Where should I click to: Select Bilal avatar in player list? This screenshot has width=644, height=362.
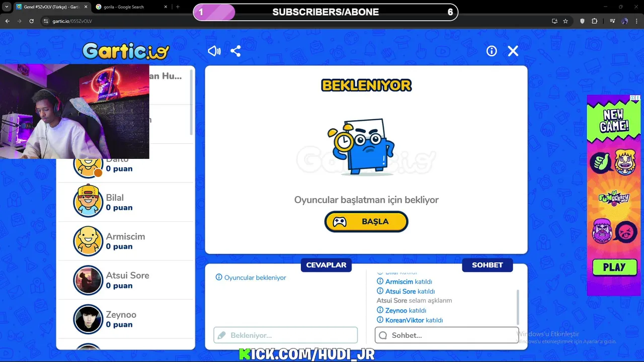88,202
